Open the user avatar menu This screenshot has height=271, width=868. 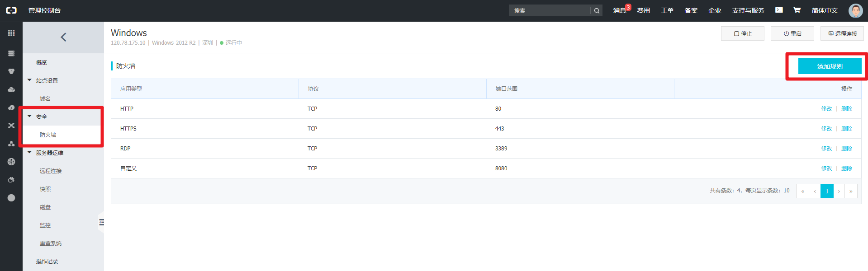point(855,10)
